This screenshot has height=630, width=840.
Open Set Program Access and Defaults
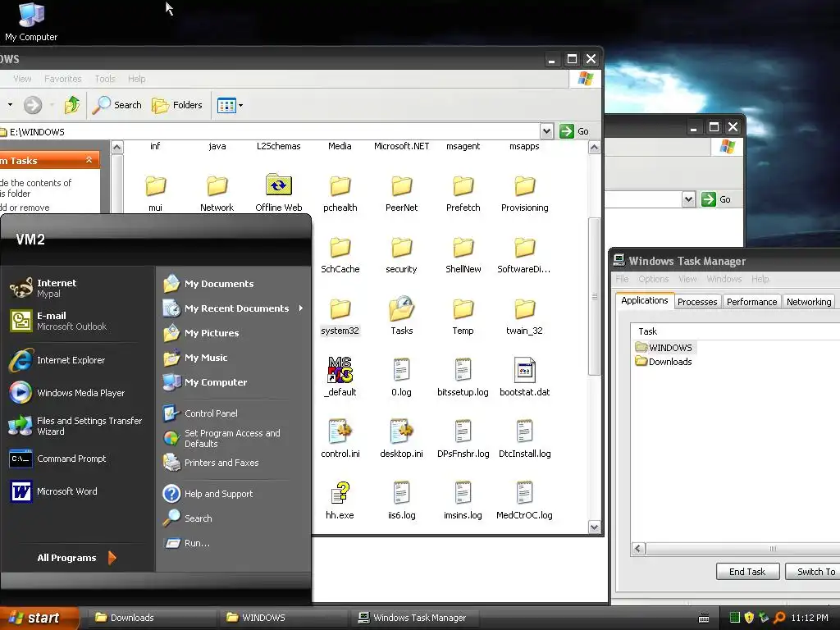[221, 438]
